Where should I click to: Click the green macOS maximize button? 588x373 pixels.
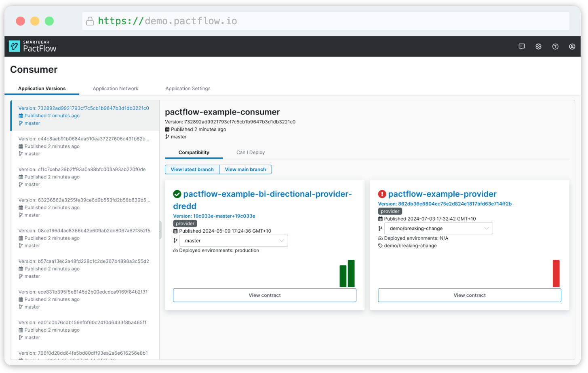pos(49,21)
